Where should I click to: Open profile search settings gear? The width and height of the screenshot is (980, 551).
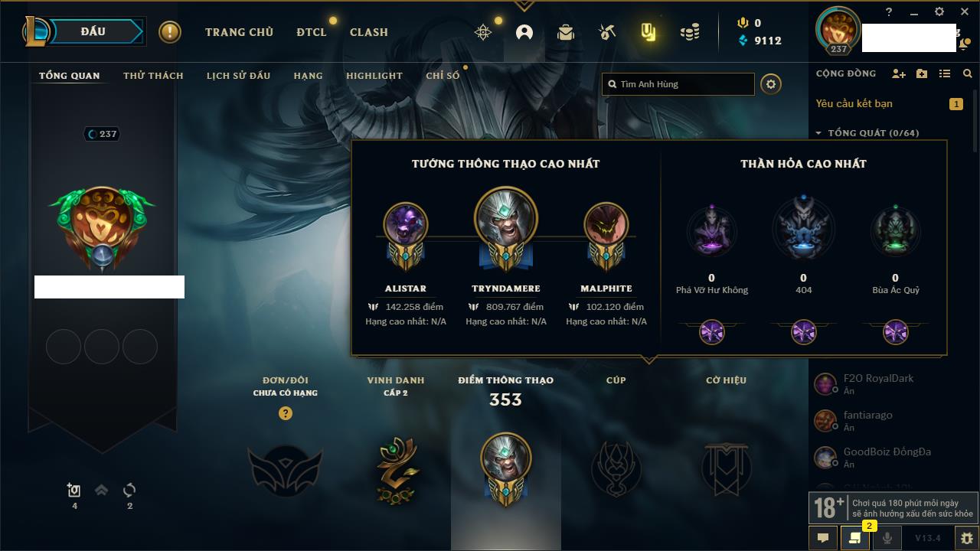click(x=771, y=84)
